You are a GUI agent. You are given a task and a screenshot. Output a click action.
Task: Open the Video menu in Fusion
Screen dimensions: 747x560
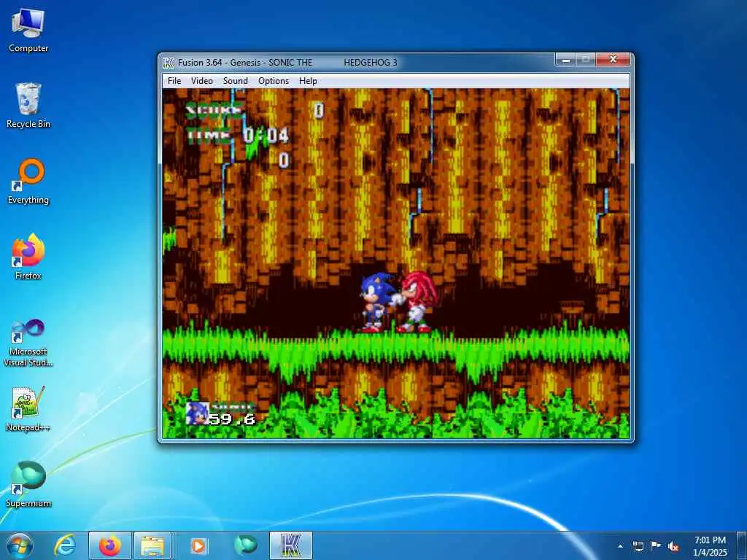(202, 81)
